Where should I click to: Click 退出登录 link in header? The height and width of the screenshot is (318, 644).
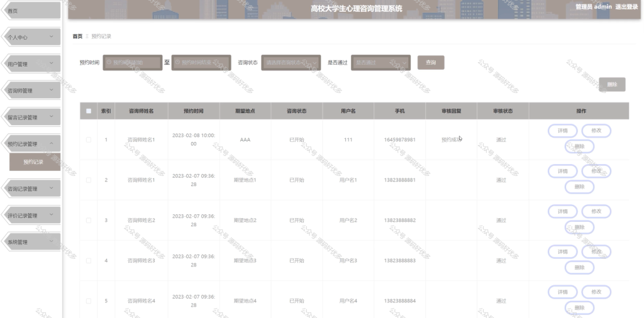pos(626,6)
